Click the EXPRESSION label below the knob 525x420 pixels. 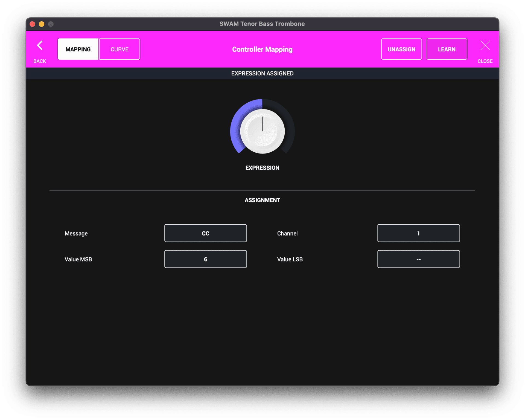pos(262,168)
